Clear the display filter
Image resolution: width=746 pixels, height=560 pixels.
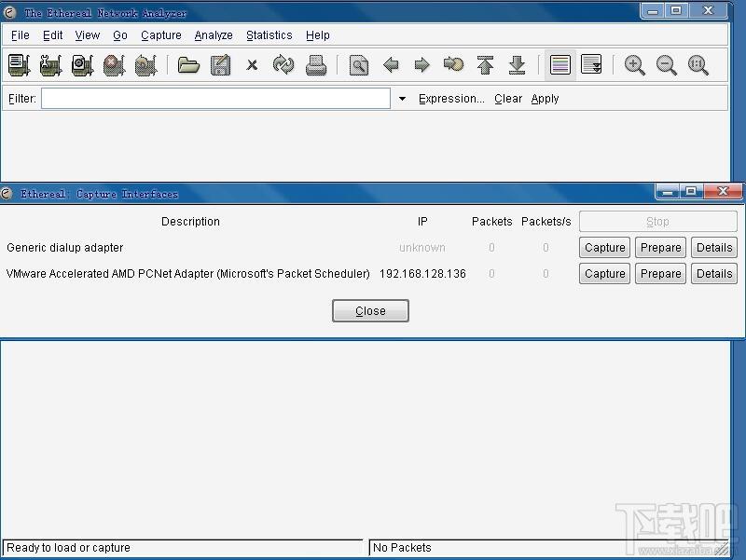508,99
